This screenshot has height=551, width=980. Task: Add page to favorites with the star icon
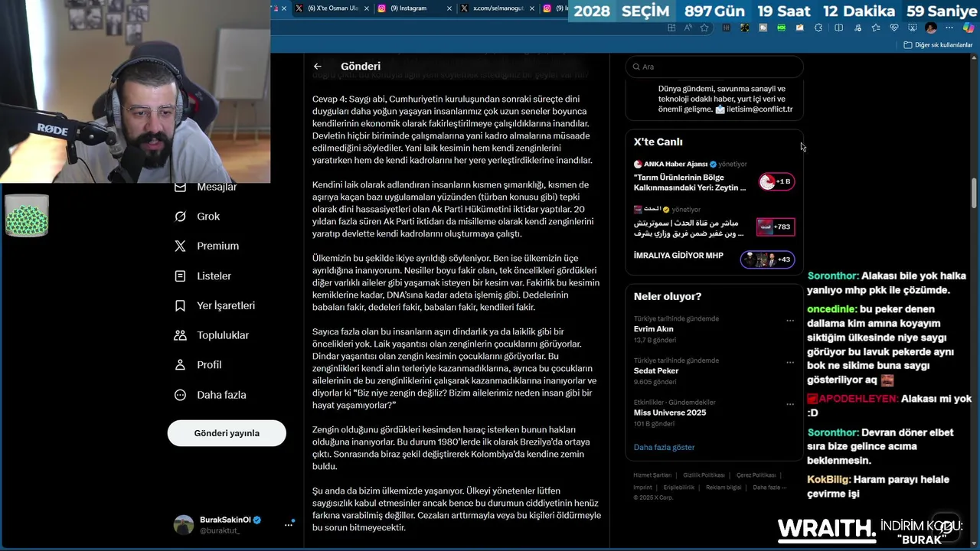pyautogui.click(x=704, y=28)
